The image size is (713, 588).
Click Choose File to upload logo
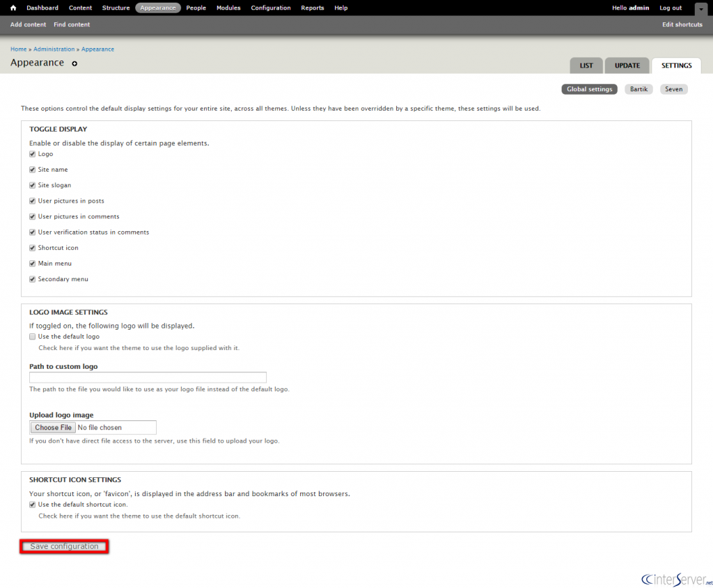point(53,427)
